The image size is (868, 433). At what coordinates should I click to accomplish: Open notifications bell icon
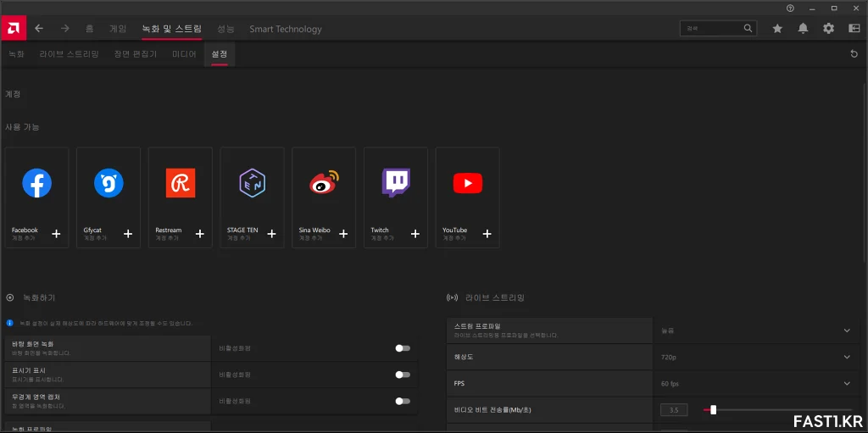tap(803, 28)
